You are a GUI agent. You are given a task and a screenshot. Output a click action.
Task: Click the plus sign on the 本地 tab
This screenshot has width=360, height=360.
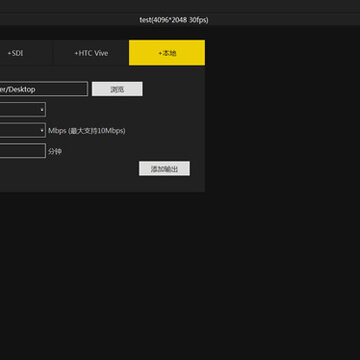click(160, 53)
